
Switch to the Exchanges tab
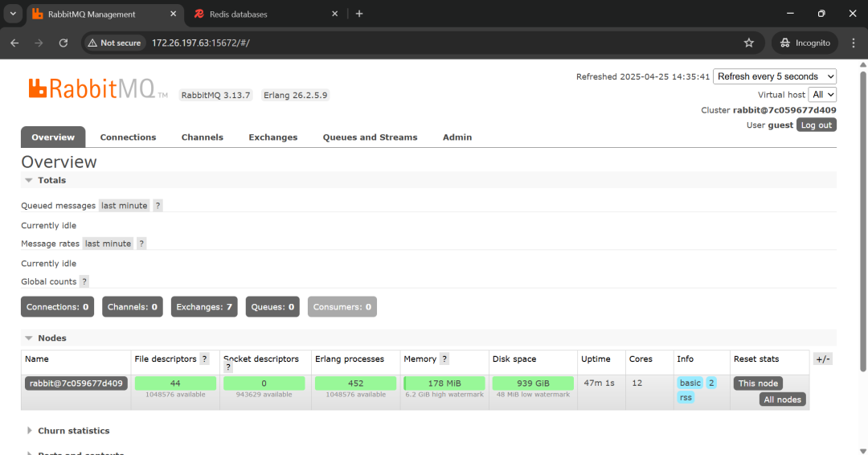click(x=273, y=137)
